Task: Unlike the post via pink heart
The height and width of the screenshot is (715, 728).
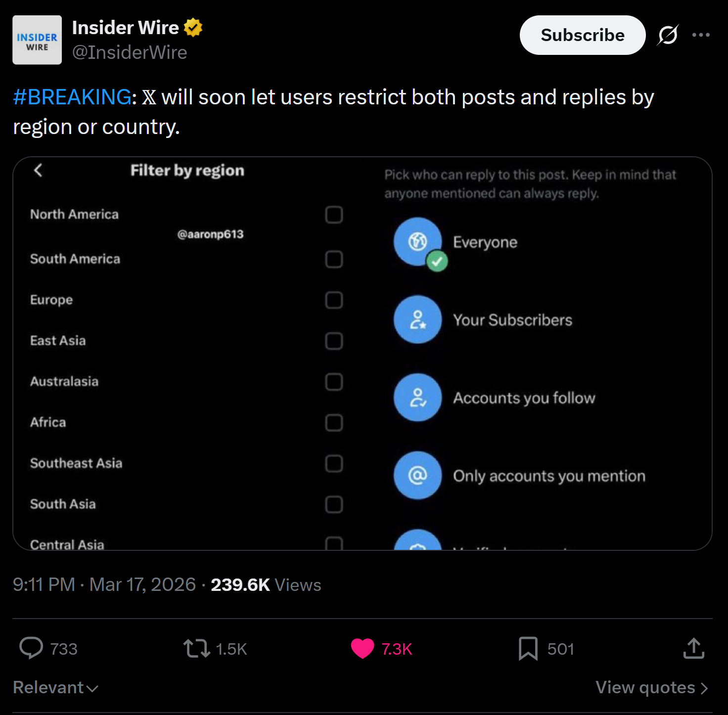Action: click(363, 648)
